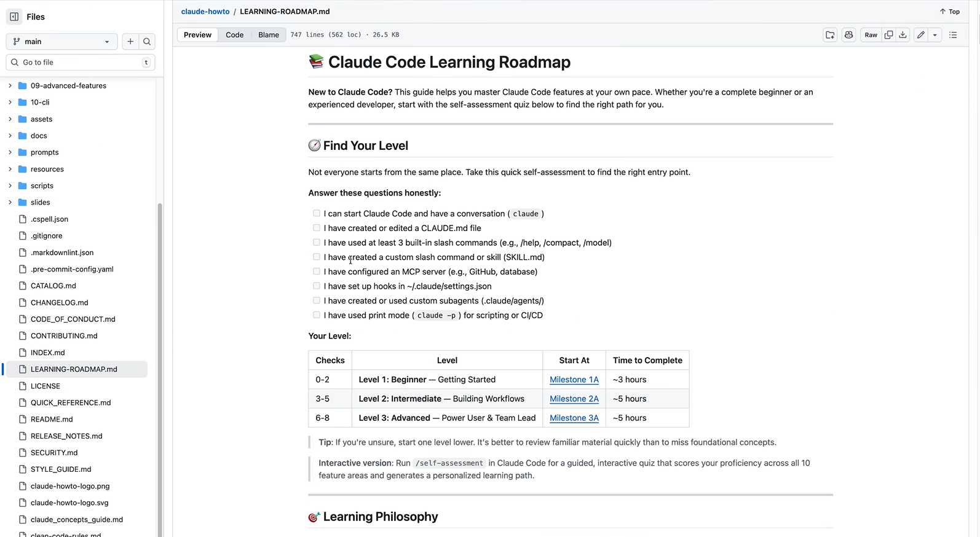Open the Milestone 2A link
Image resolution: width=980 pixels, height=537 pixels.
point(574,399)
